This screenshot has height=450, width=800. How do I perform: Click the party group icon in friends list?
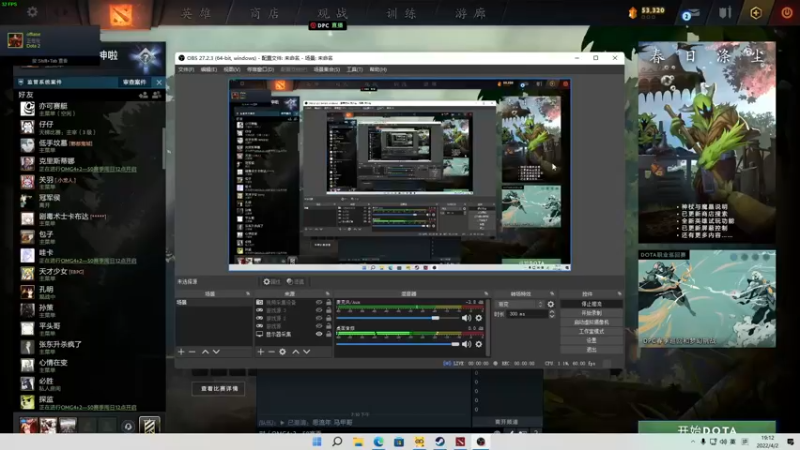[x=157, y=95]
